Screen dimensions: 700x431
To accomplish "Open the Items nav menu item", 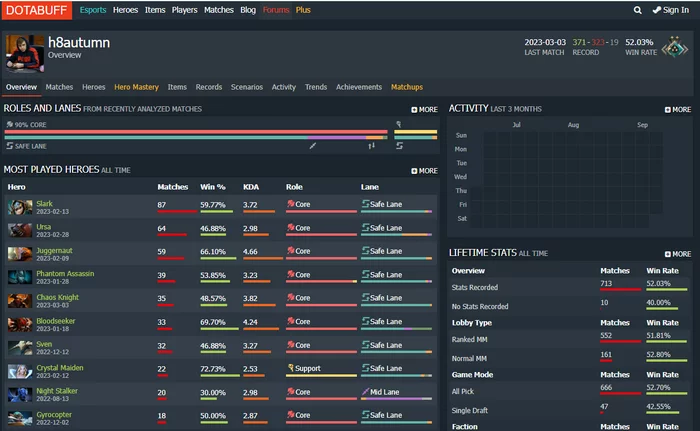I will (155, 10).
